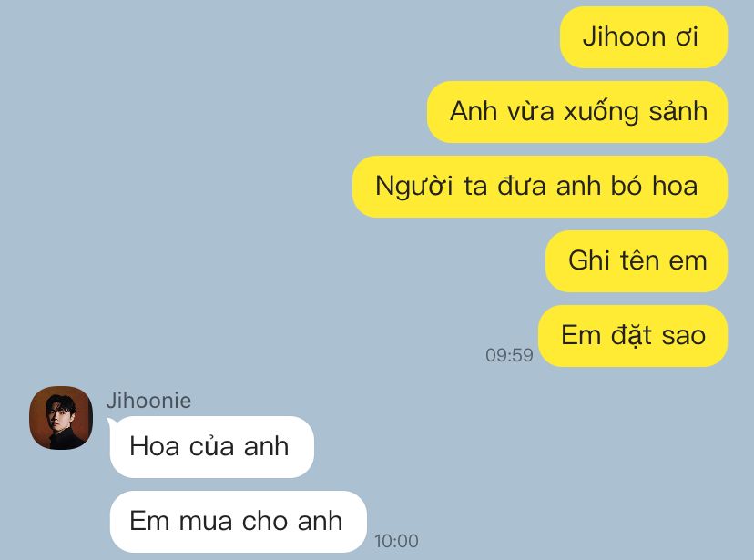754x560 pixels.
Task: Click the 10:00 received timestamp
Action: coord(396,541)
